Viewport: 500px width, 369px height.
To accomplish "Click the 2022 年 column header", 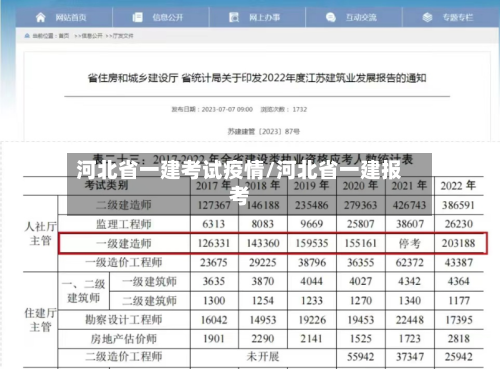I will coord(458,186).
